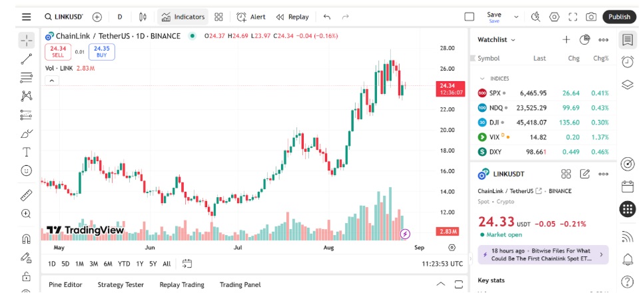Open indicator templates grid icon
The height and width of the screenshot is (293, 644).
point(218,17)
